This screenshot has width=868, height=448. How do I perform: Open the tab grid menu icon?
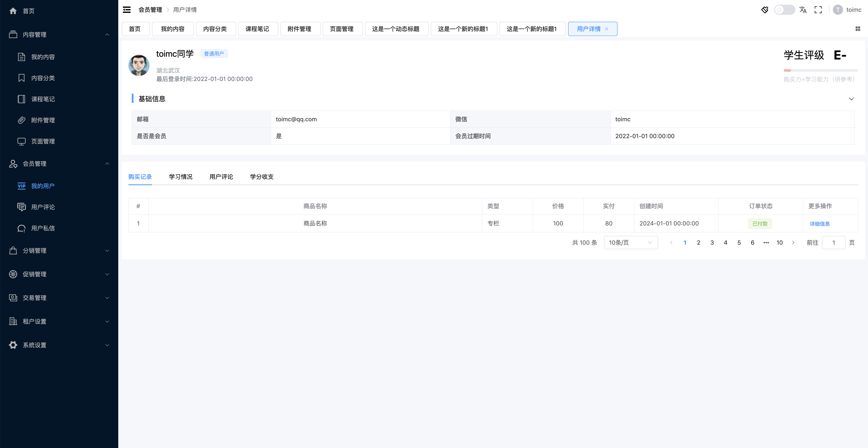[858, 29]
